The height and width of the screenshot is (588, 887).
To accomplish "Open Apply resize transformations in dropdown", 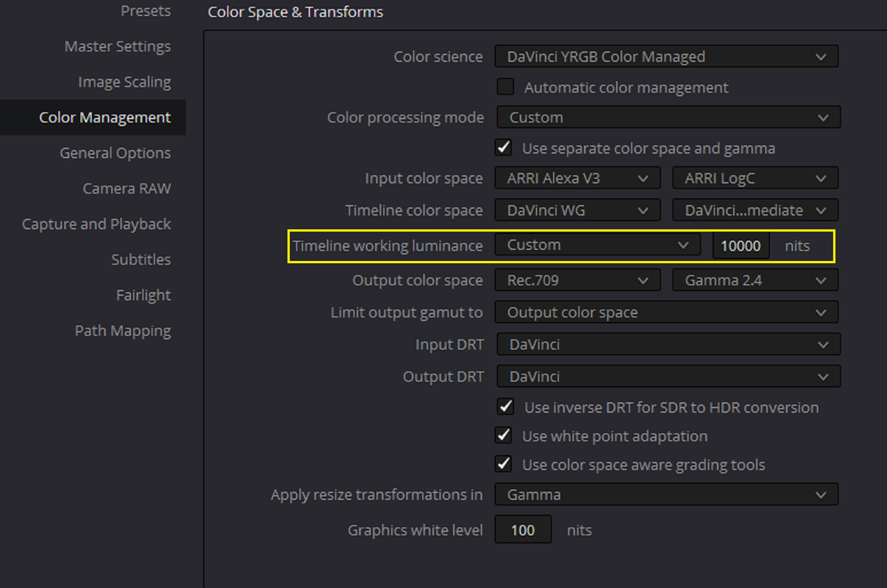I will (666, 495).
